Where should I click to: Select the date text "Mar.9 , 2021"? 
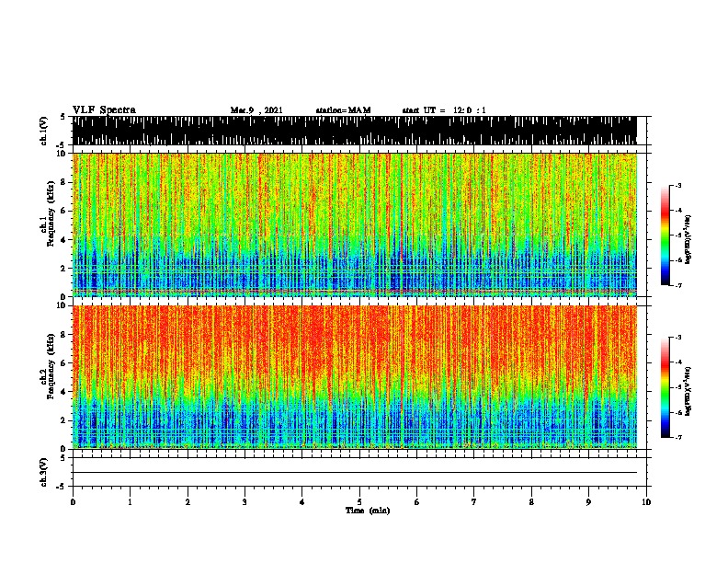point(256,110)
